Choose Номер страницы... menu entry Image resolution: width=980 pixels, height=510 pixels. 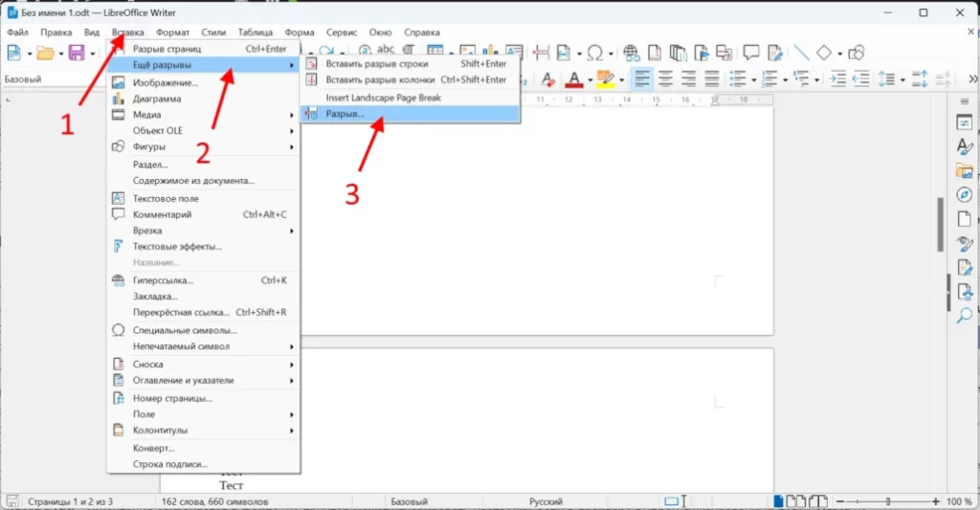pyautogui.click(x=204, y=398)
